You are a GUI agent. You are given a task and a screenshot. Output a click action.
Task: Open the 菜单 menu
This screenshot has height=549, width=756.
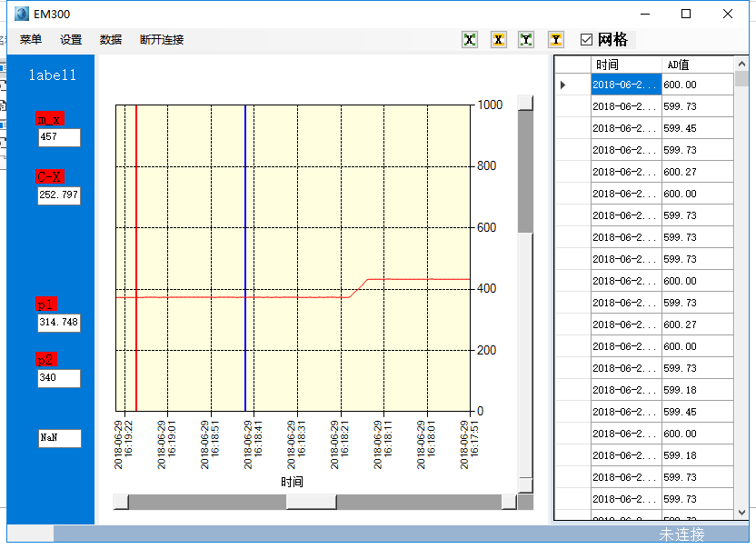coord(30,40)
